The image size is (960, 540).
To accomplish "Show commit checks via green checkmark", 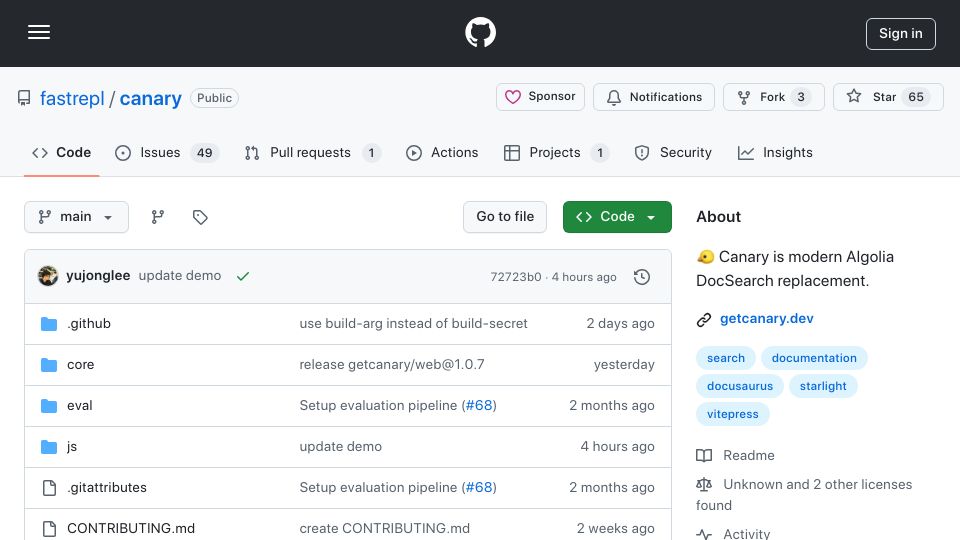I will 243,276.
